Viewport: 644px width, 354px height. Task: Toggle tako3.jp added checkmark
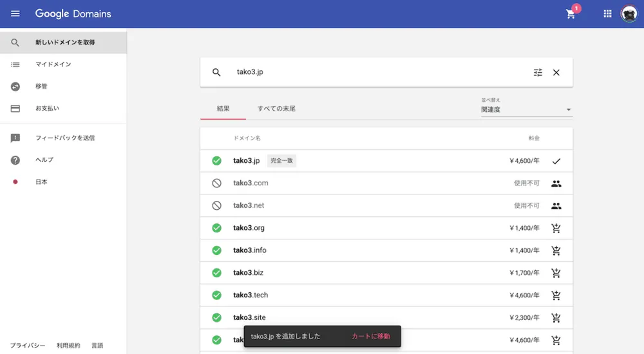pos(556,161)
